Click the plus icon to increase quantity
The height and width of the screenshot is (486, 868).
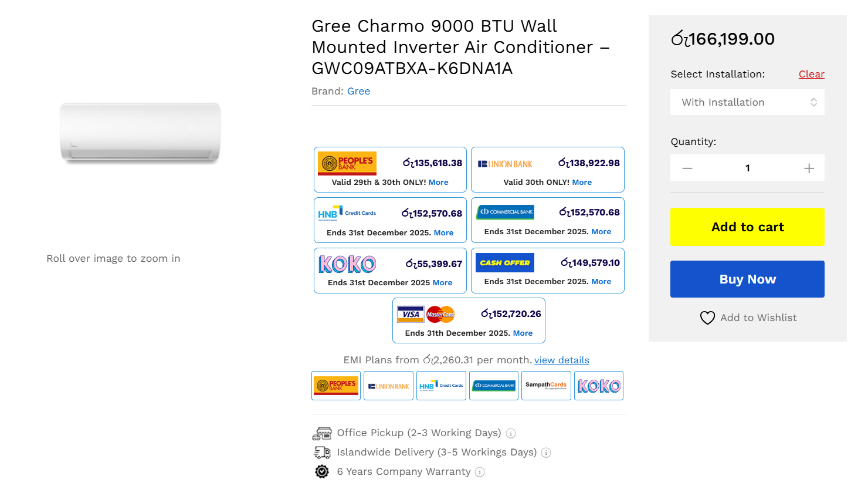[x=809, y=168]
